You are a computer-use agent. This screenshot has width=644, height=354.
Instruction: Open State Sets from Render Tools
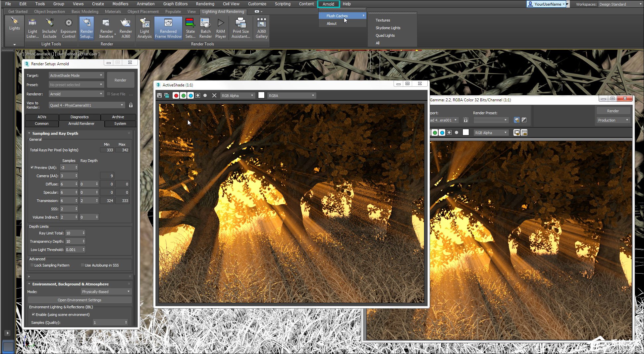[x=190, y=28]
